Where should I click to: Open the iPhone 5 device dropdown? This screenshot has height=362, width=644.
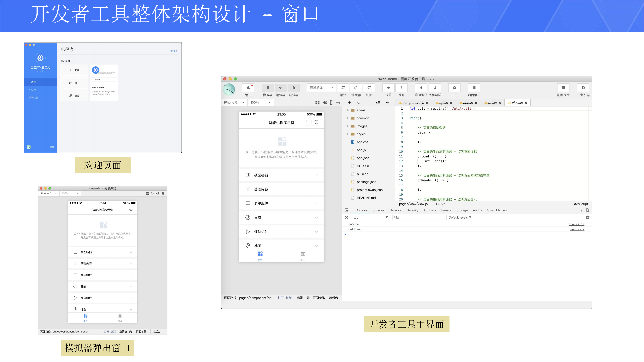[234, 102]
